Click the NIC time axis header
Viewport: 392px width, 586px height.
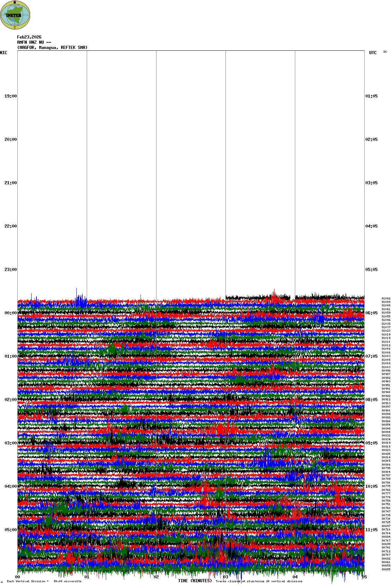pos(3,53)
